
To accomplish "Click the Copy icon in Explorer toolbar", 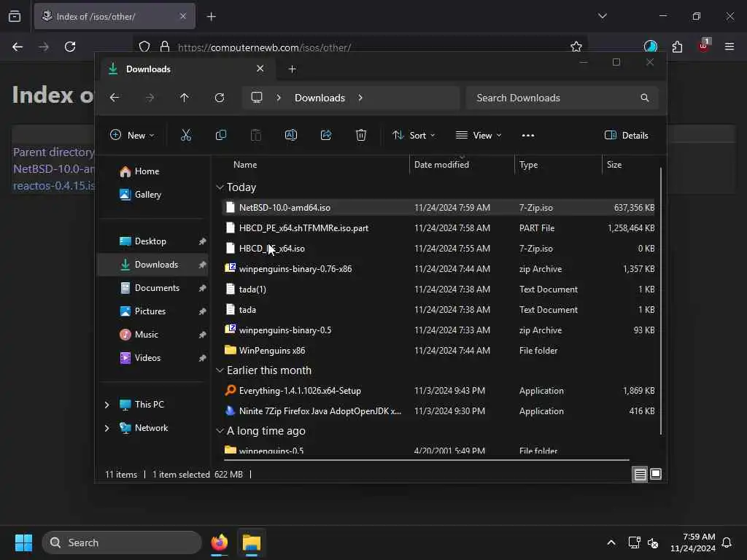I will [x=220, y=135].
